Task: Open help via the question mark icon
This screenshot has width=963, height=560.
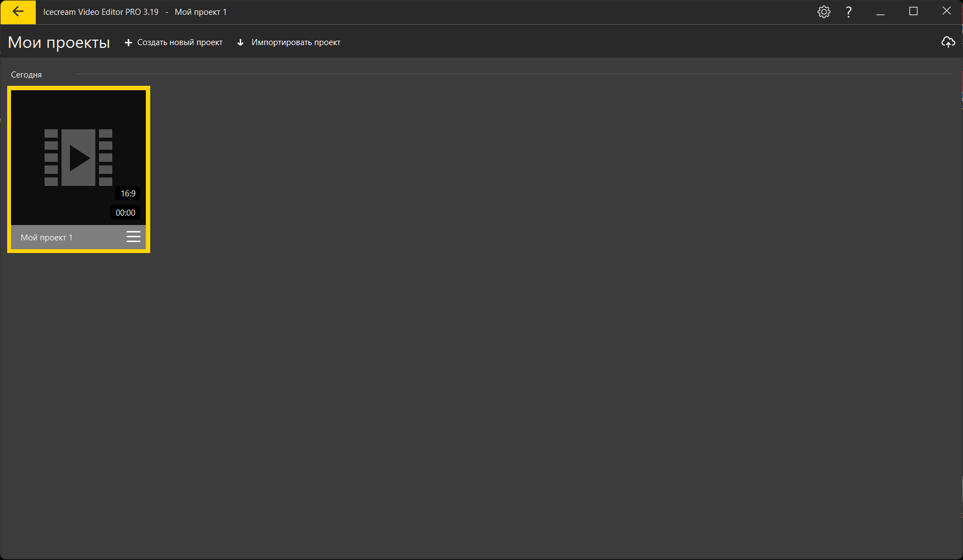Action: (x=849, y=12)
